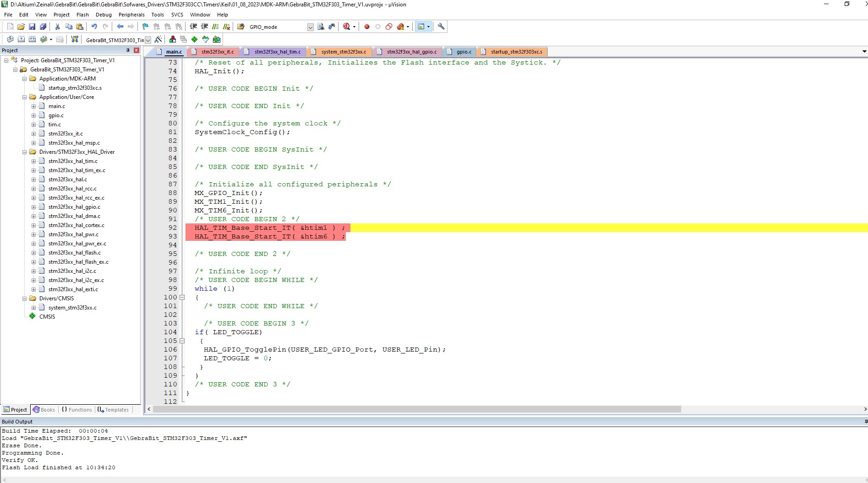The height and width of the screenshot is (483, 868).
Task: Click Manage Project Items icon
Action: click(x=173, y=39)
